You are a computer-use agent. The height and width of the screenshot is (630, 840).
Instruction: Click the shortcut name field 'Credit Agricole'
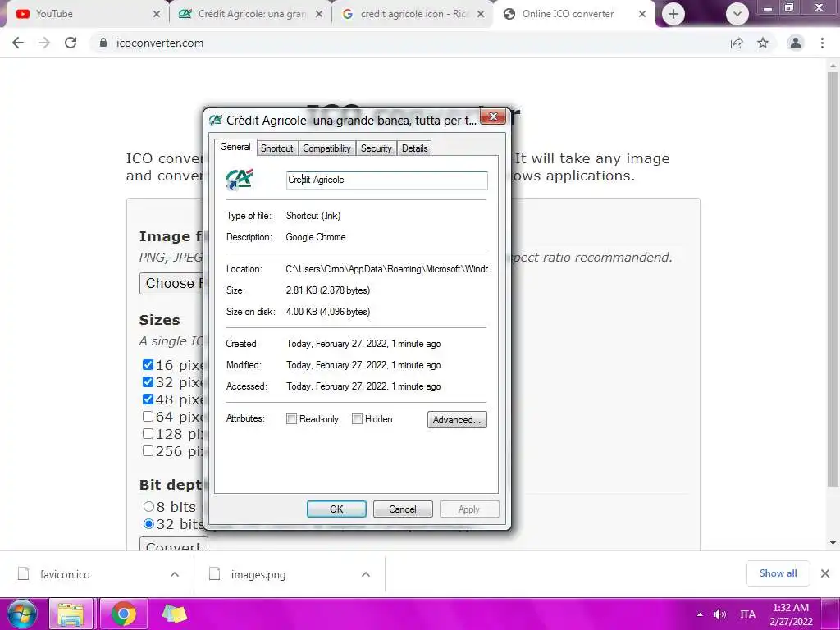tap(387, 180)
